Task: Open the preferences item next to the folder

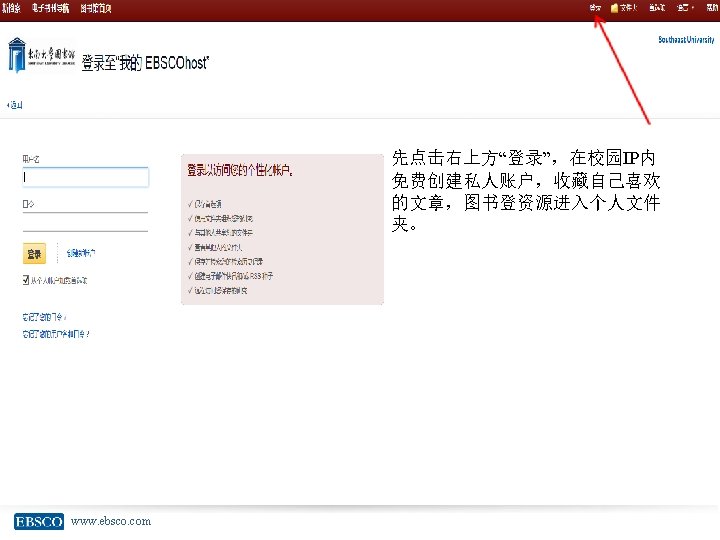Action: 657,8
